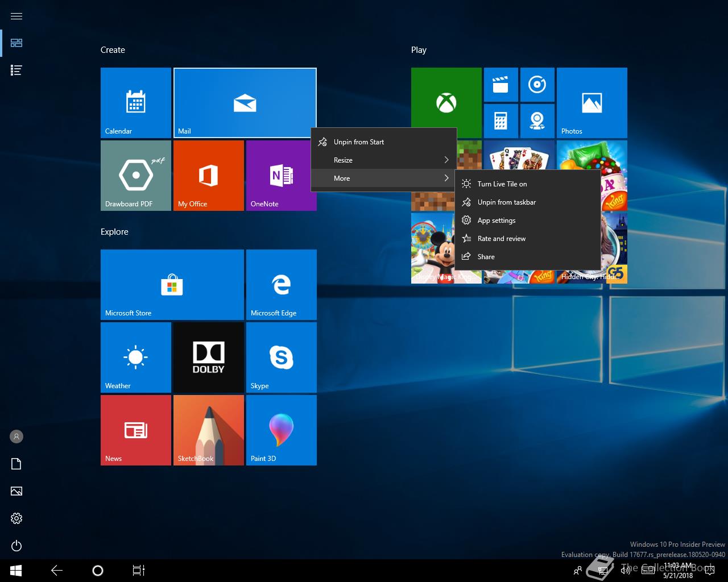The image size is (728, 582).
Task: Go back with the taskbar Back arrow
Action: [57, 571]
